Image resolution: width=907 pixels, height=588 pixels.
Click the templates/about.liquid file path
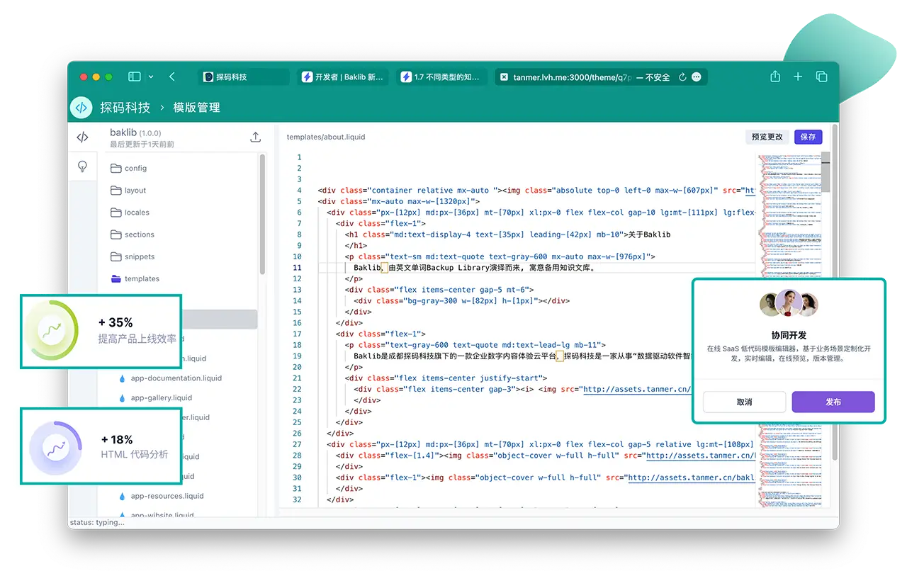326,137
